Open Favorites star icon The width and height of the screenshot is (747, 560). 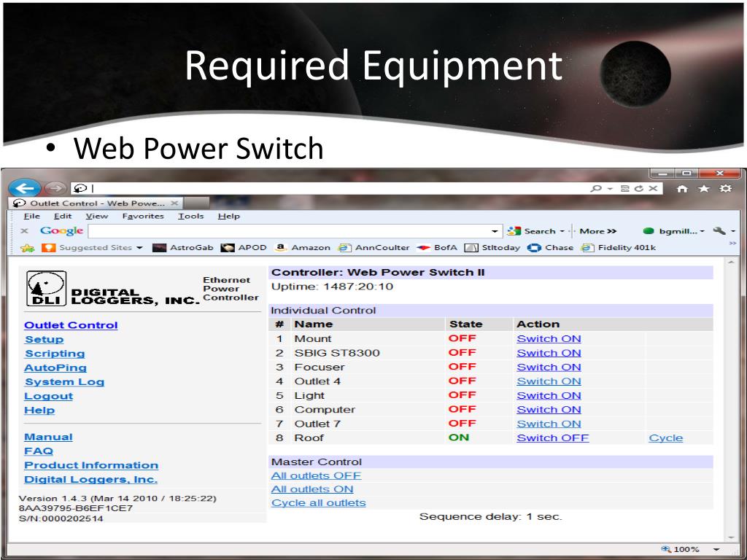(704, 189)
